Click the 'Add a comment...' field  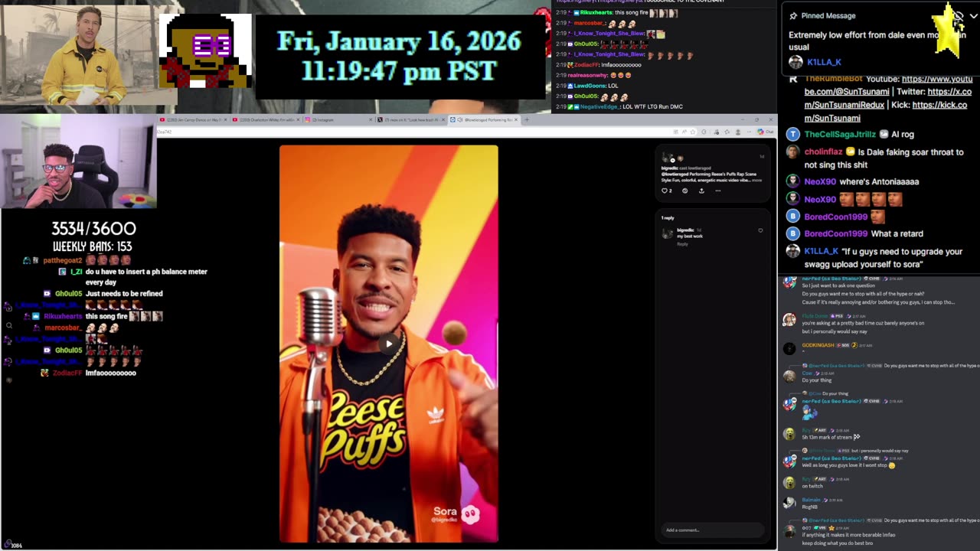[x=713, y=530]
